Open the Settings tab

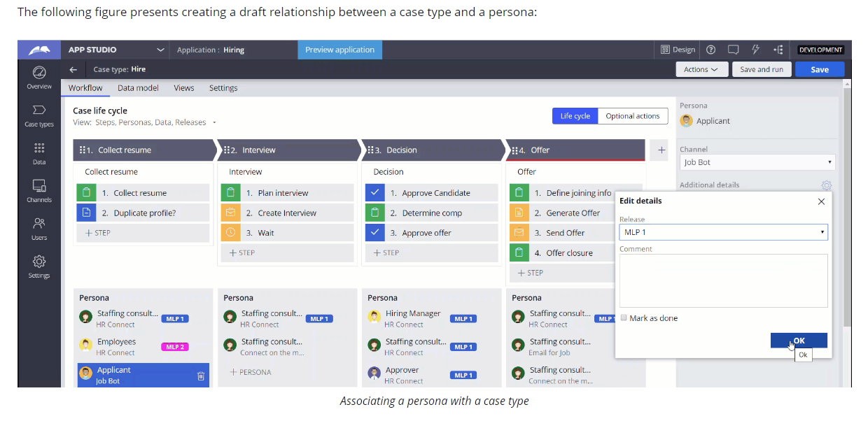(x=223, y=88)
